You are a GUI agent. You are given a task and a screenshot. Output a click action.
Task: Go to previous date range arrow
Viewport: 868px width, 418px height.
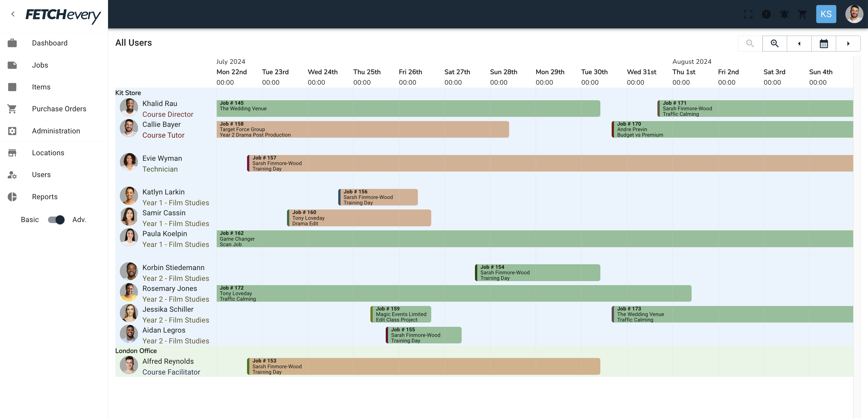pyautogui.click(x=799, y=43)
